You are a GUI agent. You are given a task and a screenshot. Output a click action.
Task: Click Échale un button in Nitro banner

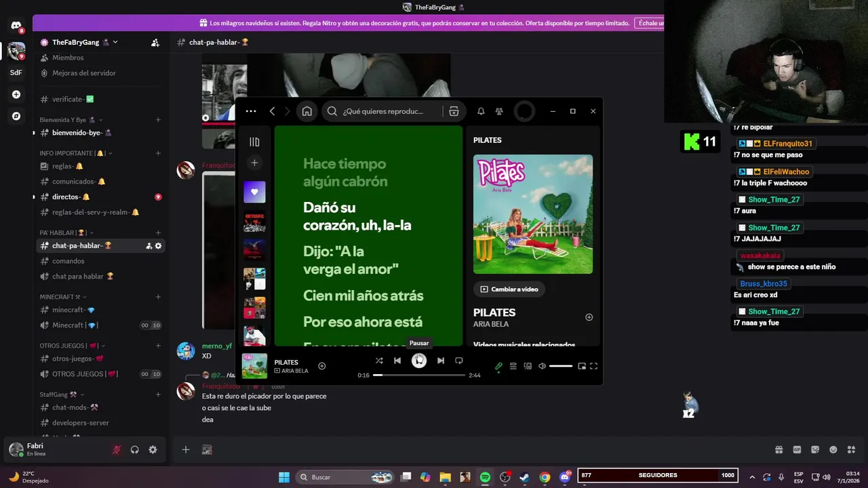coord(649,23)
